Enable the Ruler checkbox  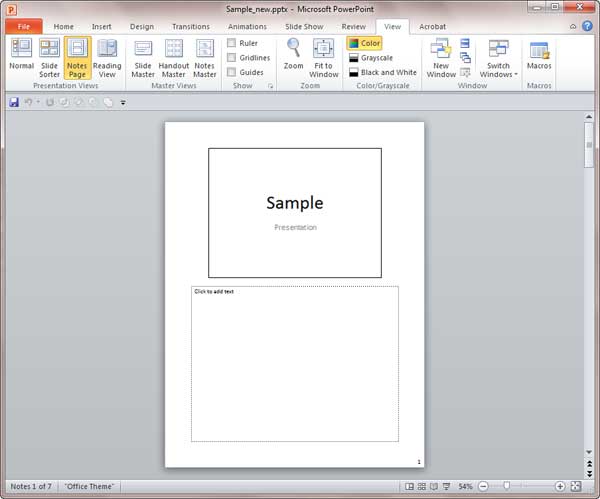tap(231, 43)
